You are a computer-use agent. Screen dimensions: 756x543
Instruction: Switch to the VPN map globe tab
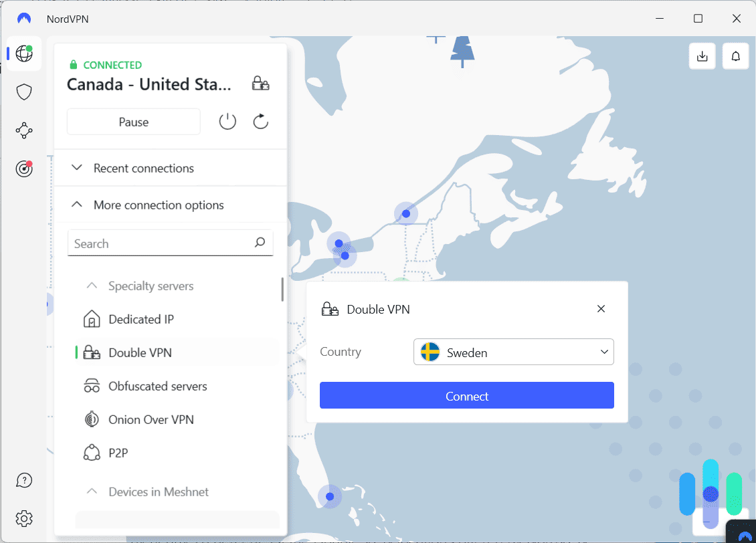pos(24,53)
